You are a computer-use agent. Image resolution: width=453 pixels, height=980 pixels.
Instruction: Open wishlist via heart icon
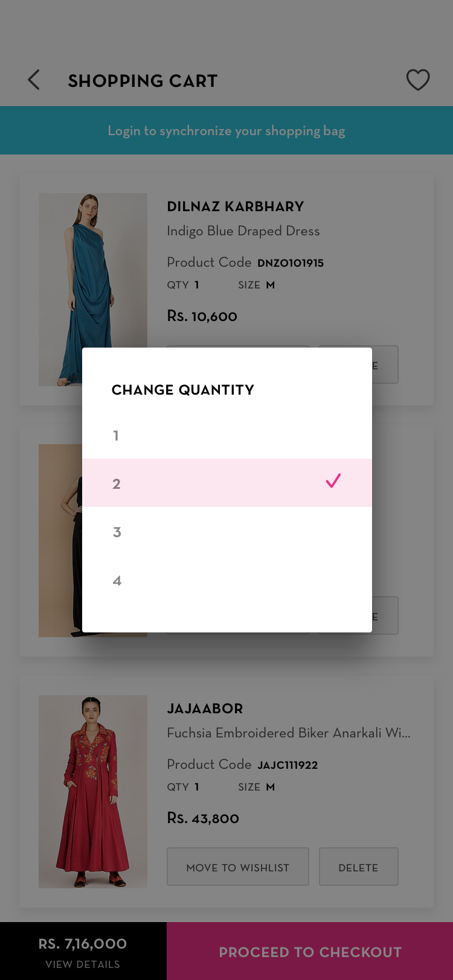coord(417,80)
